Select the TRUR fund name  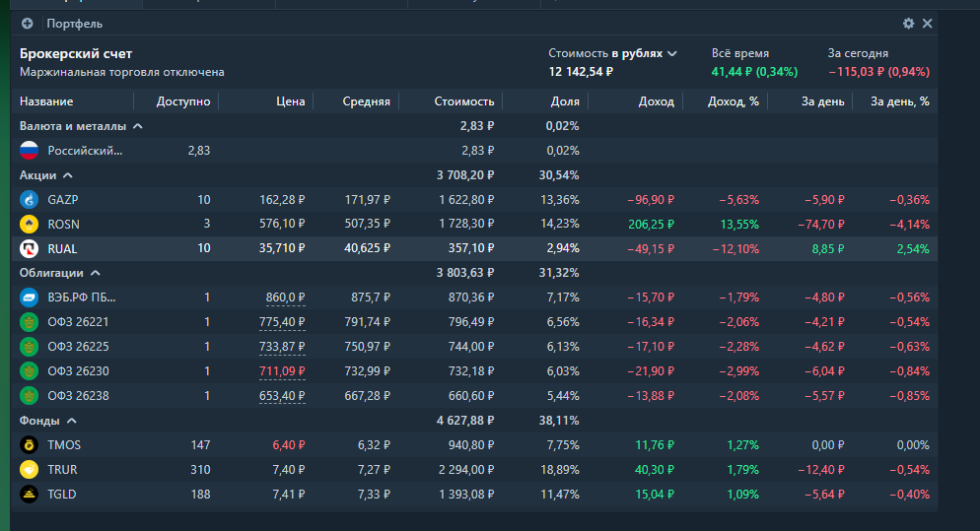(62, 469)
